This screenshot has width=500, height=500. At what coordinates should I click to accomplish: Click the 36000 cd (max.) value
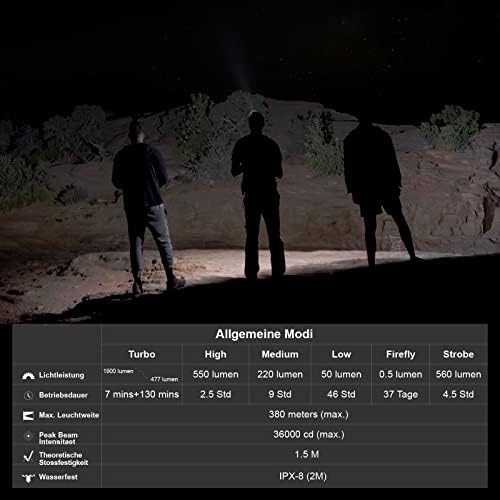(309, 434)
